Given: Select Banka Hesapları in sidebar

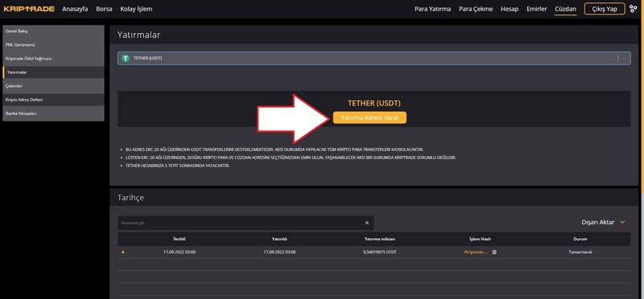Looking at the screenshot, I should coord(53,113).
